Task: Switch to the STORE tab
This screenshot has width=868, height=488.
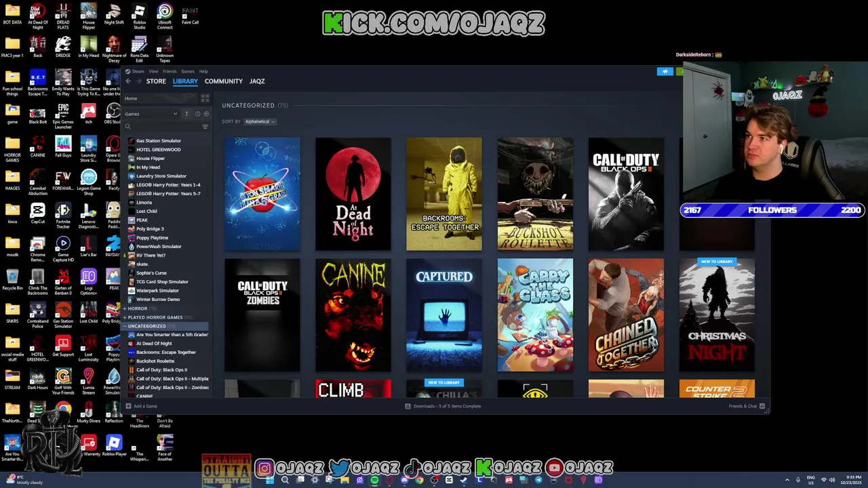Action: point(156,81)
